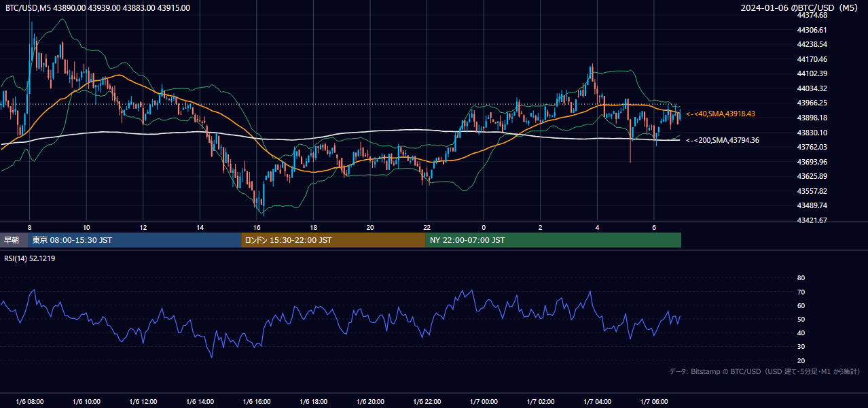Click the 43762.03 price axis label
Viewport: 868px width, 408px height.
(812, 147)
